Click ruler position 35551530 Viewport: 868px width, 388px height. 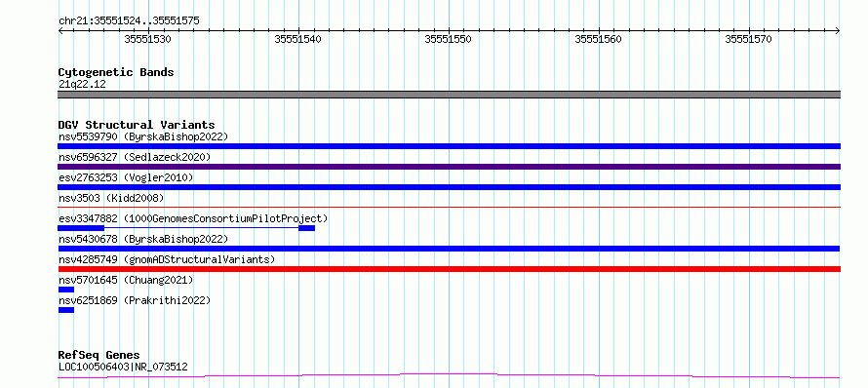click(148, 39)
